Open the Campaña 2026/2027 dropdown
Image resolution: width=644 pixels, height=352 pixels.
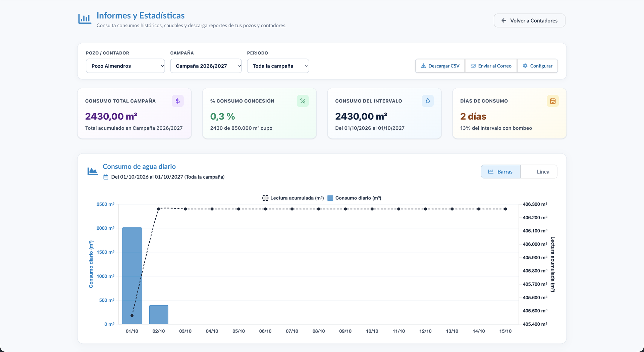point(206,66)
